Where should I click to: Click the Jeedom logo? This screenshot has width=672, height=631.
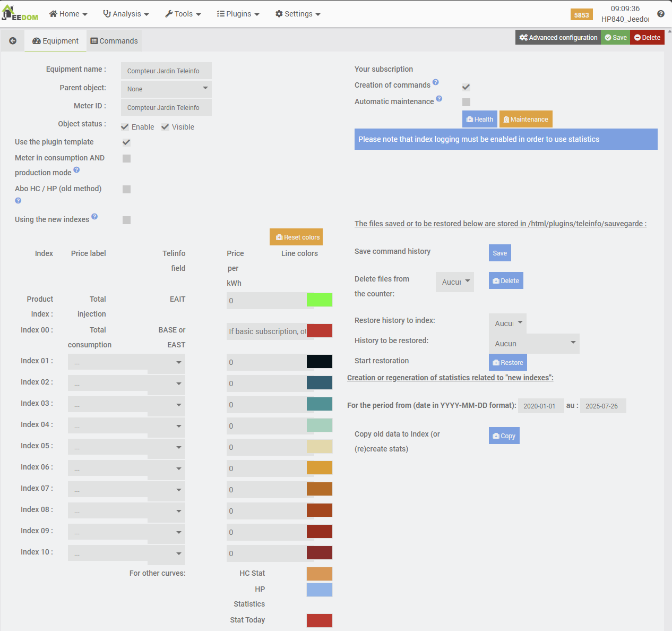(20, 14)
